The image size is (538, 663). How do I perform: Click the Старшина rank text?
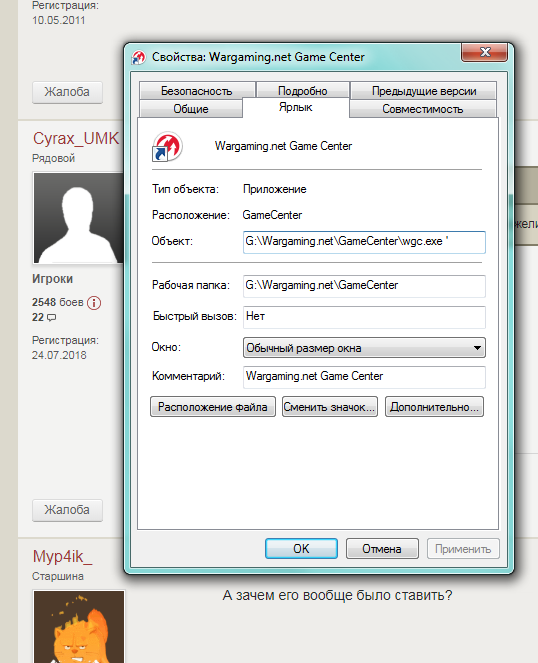58,576
